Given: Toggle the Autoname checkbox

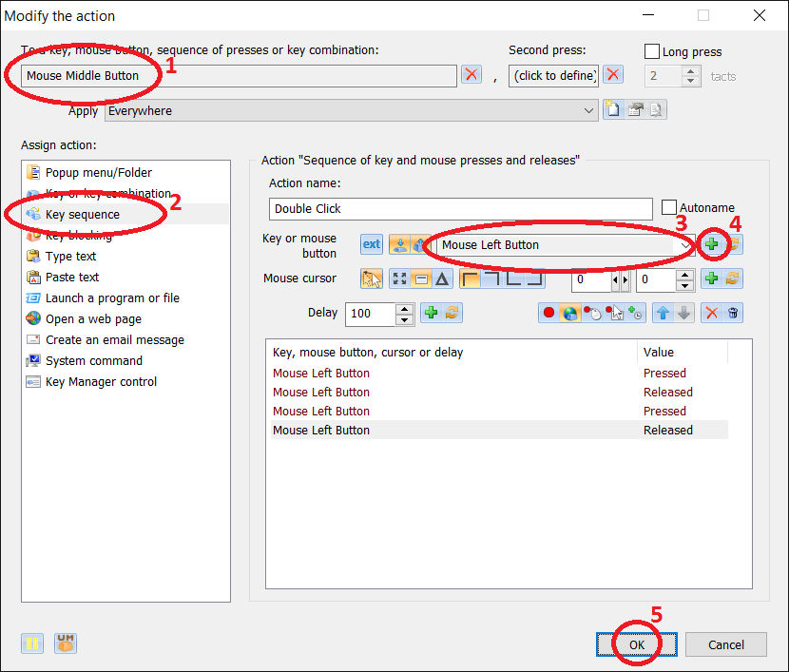Looking at the screenshot, I should 669,207.
